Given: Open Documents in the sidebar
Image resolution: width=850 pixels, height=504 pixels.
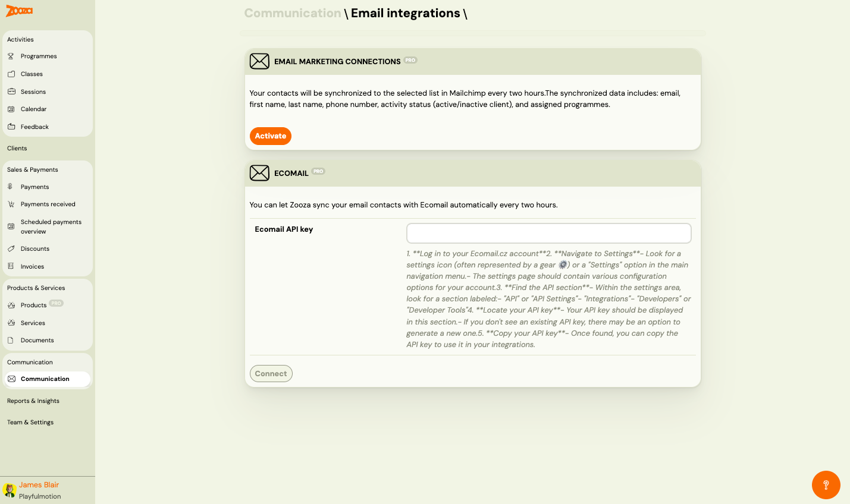Looking at the screenshot, I should pos(48,340).
